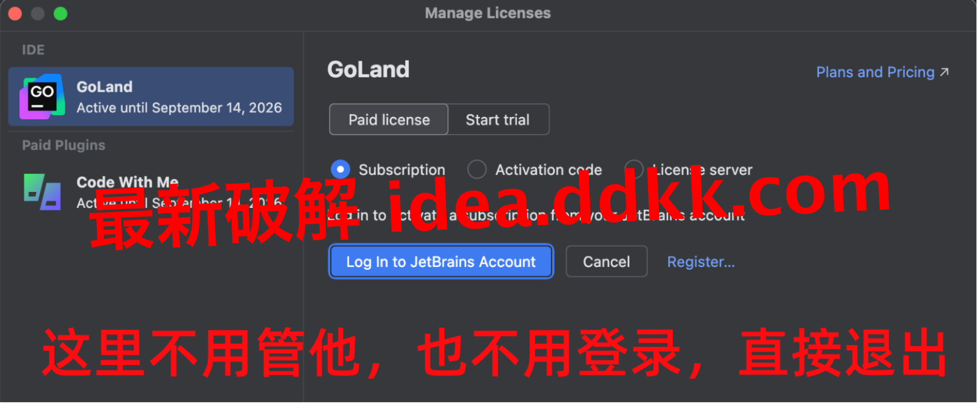The height and width of the screenshot is (404, 980).
Task: Click the Cancel button
Action: tap(607, 262)
